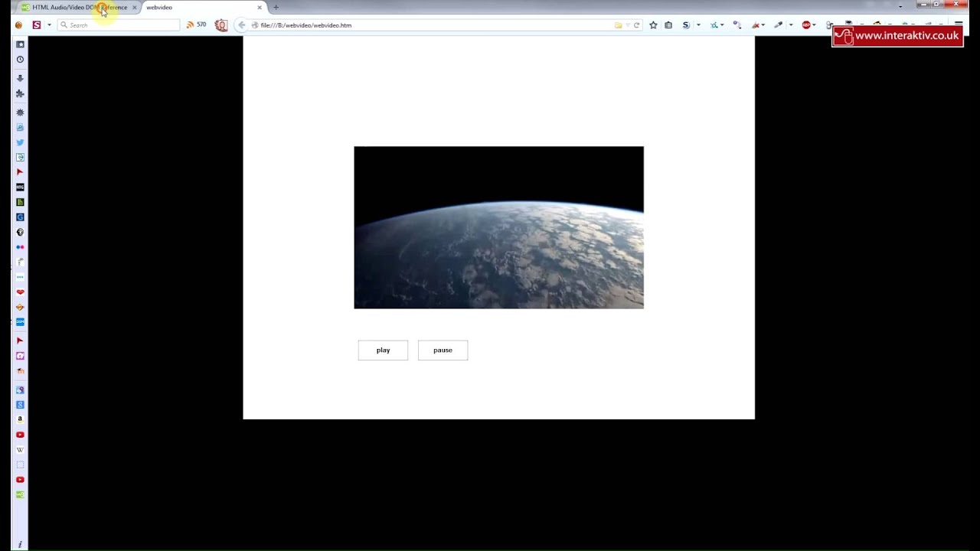
Task: Select the eyedropper color picker toolbar icon
Action: click(778, 25)
